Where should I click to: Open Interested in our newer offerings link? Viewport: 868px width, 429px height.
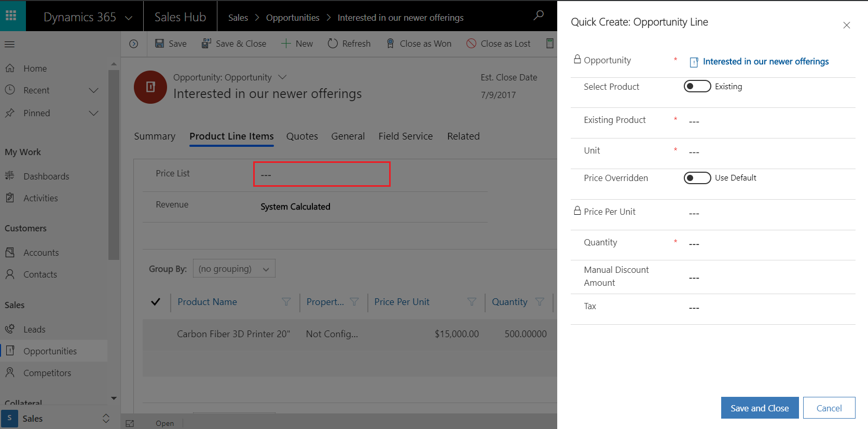765,62
